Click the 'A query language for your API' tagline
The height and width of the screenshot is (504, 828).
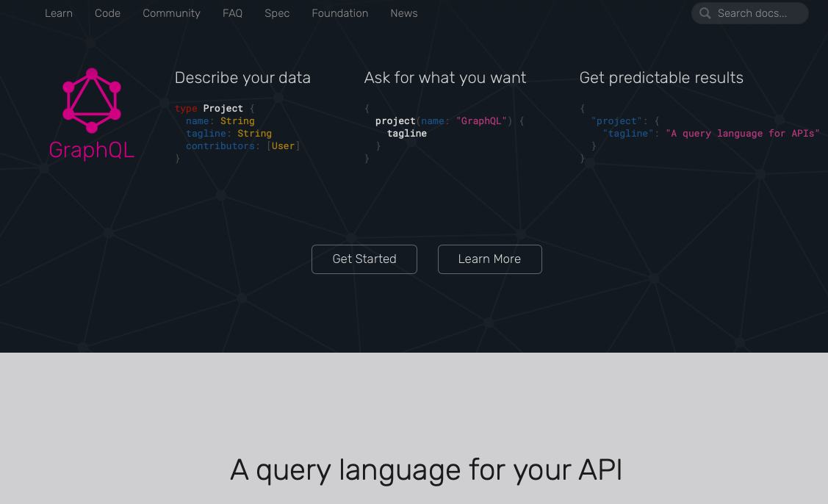[x=426, y=469]
